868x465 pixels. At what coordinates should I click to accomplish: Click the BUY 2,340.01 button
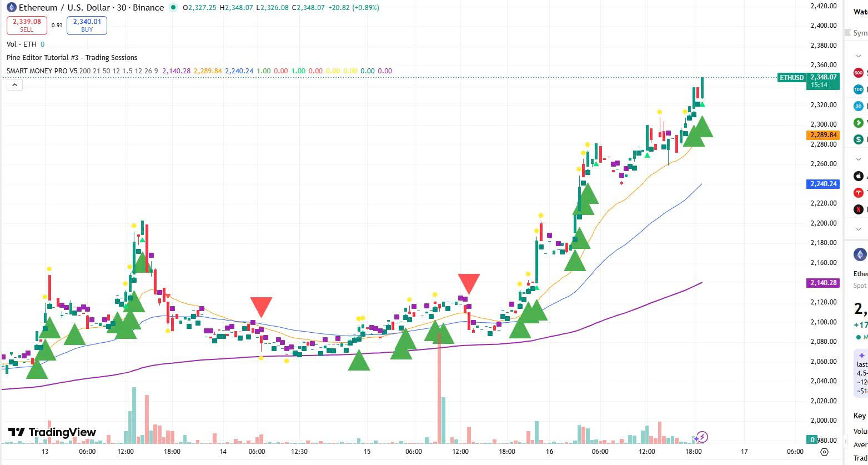pos(87,25)
